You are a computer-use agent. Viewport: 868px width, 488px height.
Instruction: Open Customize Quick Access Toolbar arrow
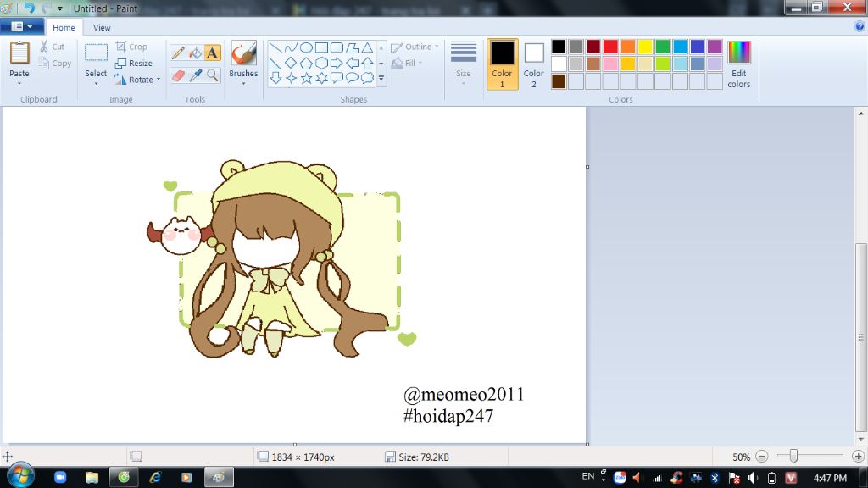coord(60,8)
